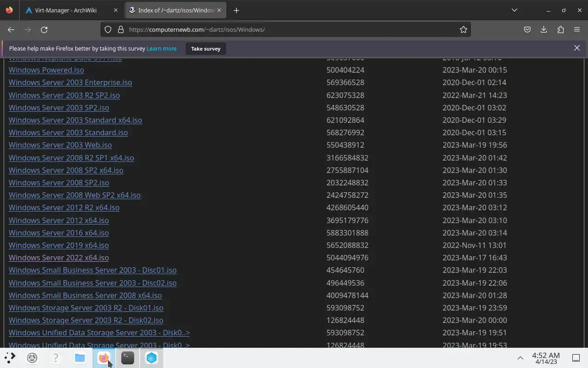
Task: Download Storage Server 2003 R2 - Disk02.iso
Action: pos(86,320)
